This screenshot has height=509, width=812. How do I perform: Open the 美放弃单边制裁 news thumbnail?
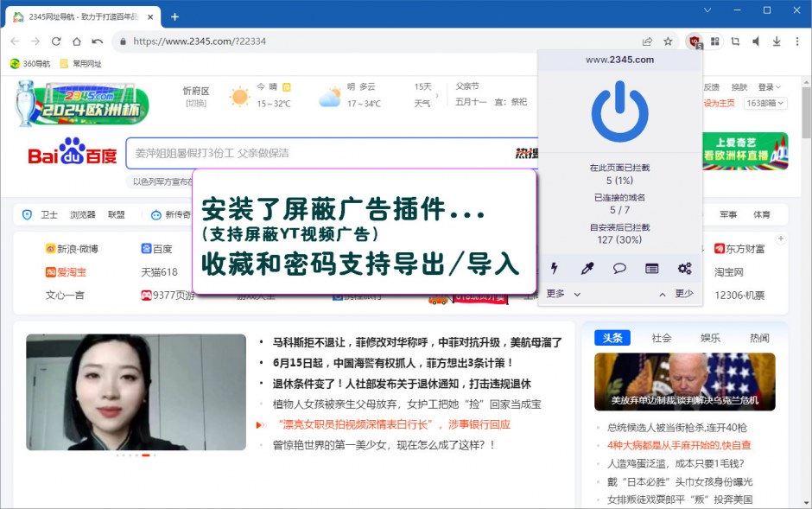[x=685, y=382]
